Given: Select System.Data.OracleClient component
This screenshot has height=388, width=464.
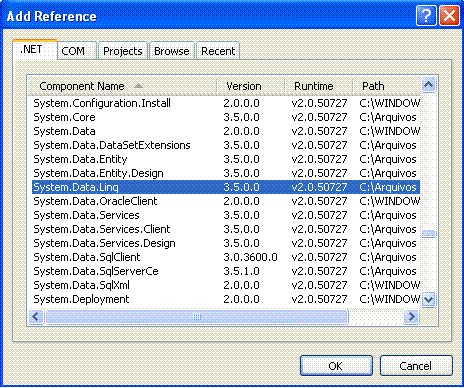Looking at the screenshot, I should point(226,201).
